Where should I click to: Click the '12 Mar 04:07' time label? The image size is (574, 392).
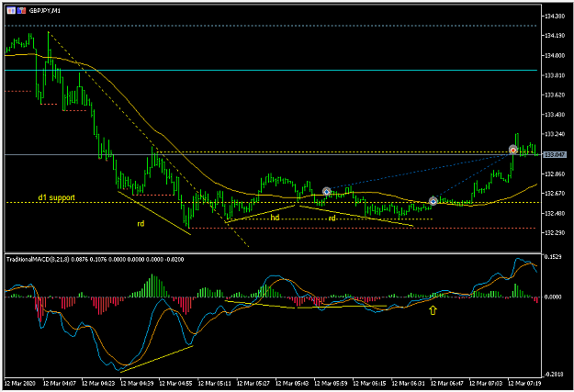click(60, 383)
